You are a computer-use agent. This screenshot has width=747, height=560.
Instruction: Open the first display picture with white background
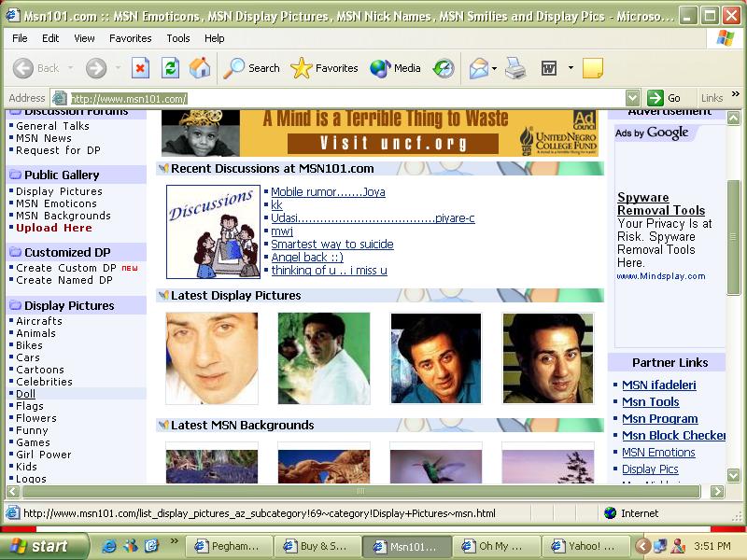click(212, 358)
